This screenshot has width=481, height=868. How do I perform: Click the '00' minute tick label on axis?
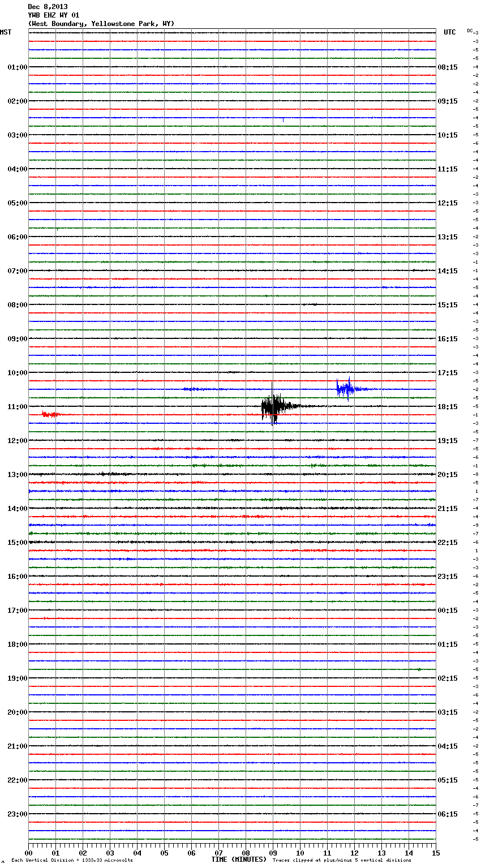28,853
